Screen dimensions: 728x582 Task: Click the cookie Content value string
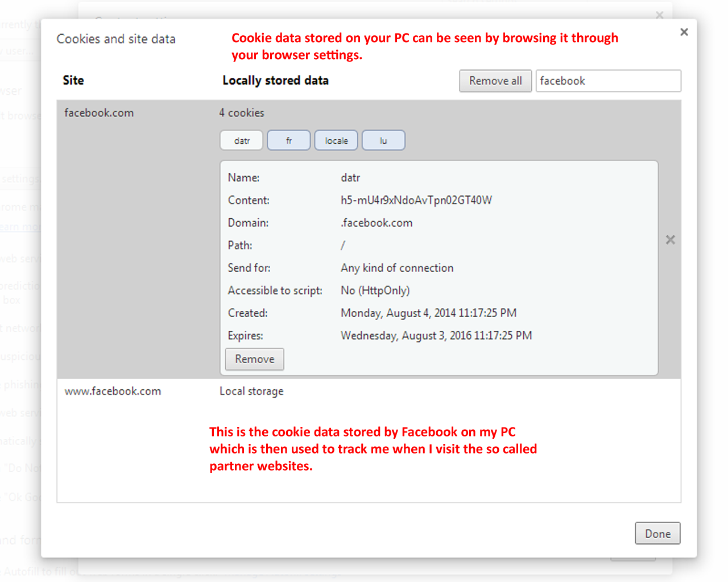point(416,200)
